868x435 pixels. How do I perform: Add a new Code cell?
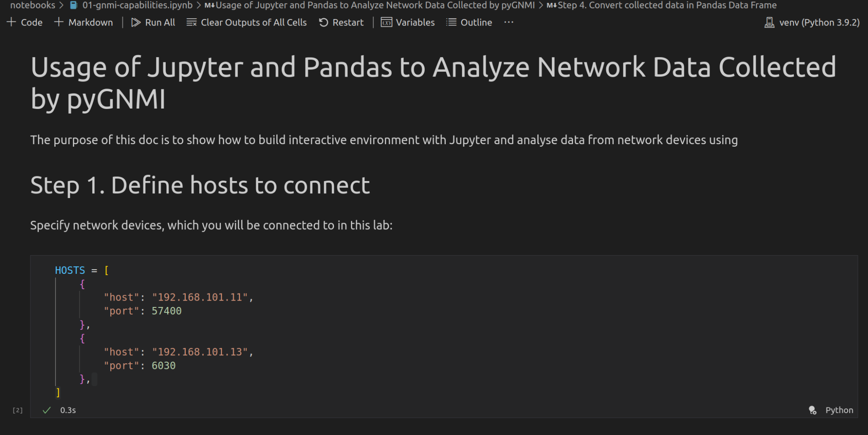[x=24, y=22]
